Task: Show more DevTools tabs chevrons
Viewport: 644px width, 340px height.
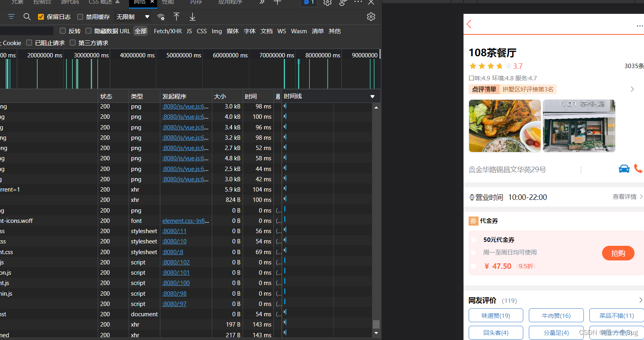Action: (262, 2)
